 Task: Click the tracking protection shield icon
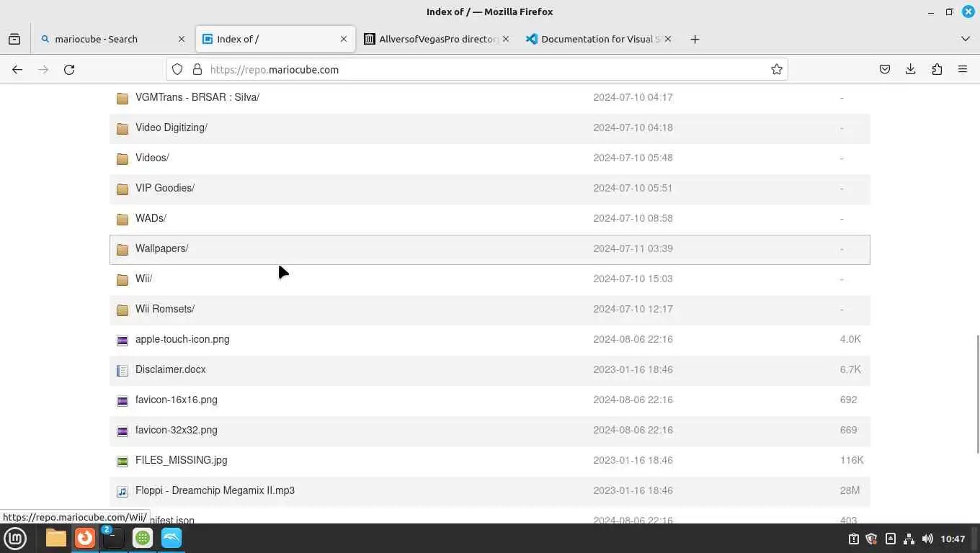[177, 69]
